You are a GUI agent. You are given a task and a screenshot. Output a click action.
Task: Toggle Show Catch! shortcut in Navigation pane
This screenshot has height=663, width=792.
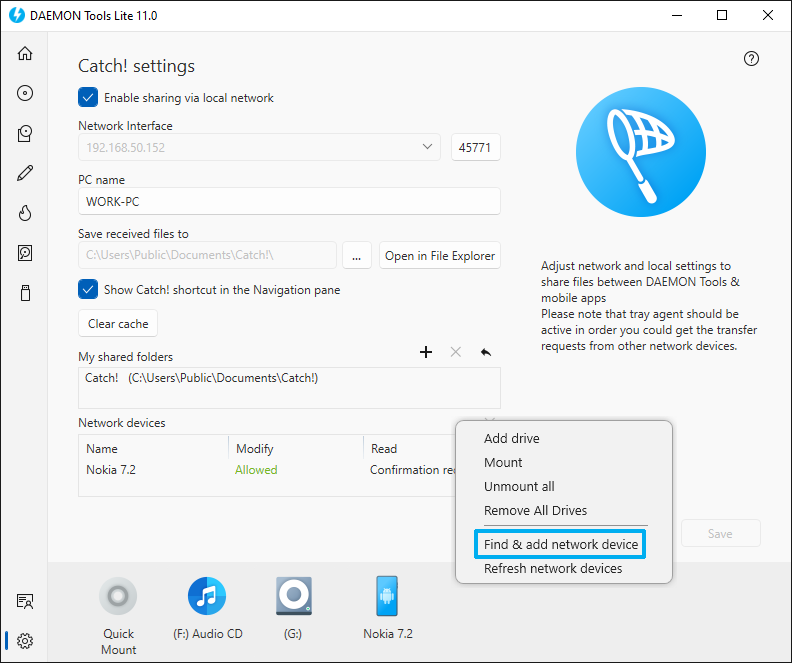pos(88,289)
